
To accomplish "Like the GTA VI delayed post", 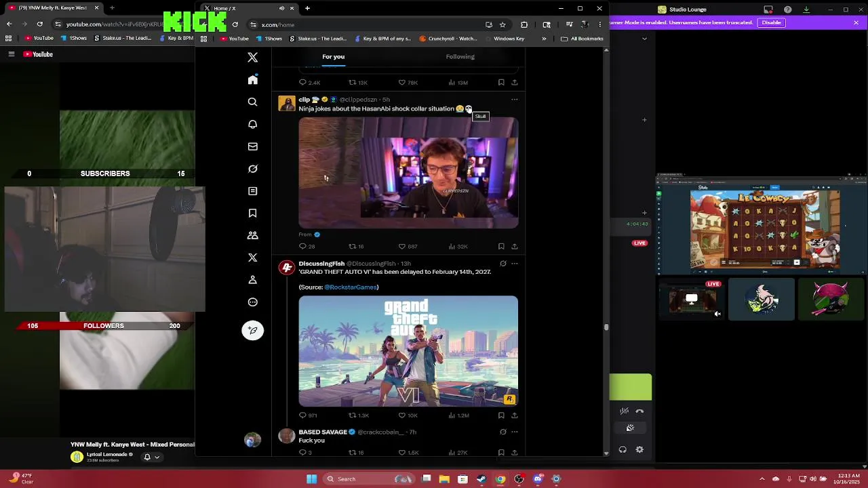I will [402, 415].
